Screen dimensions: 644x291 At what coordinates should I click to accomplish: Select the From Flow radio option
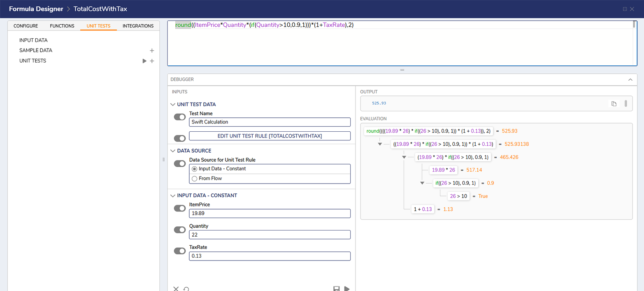pos(195,179)
